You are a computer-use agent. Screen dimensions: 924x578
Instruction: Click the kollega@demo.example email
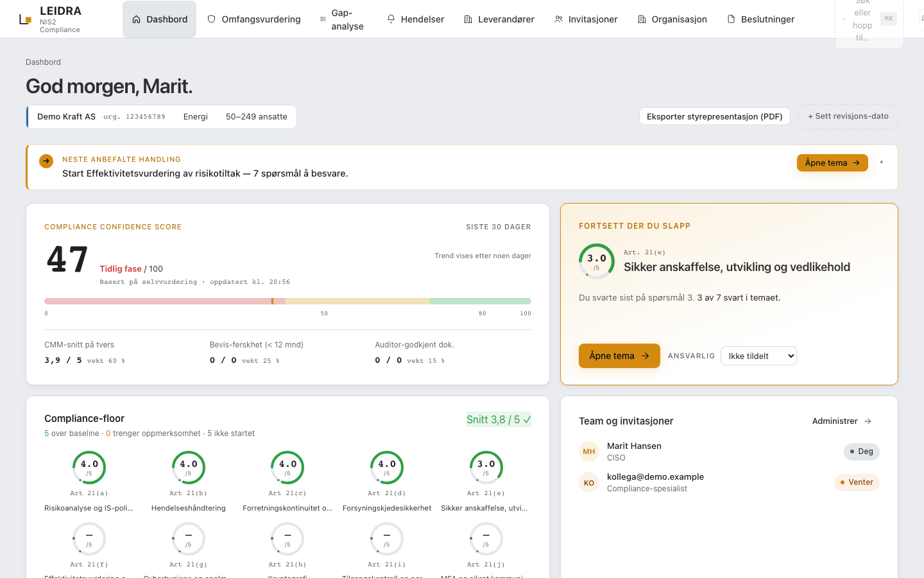[655, 477]
